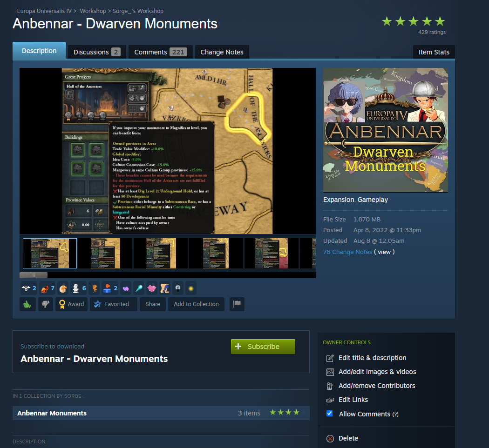Open the Change Notes tab

(x=222, y=52)
